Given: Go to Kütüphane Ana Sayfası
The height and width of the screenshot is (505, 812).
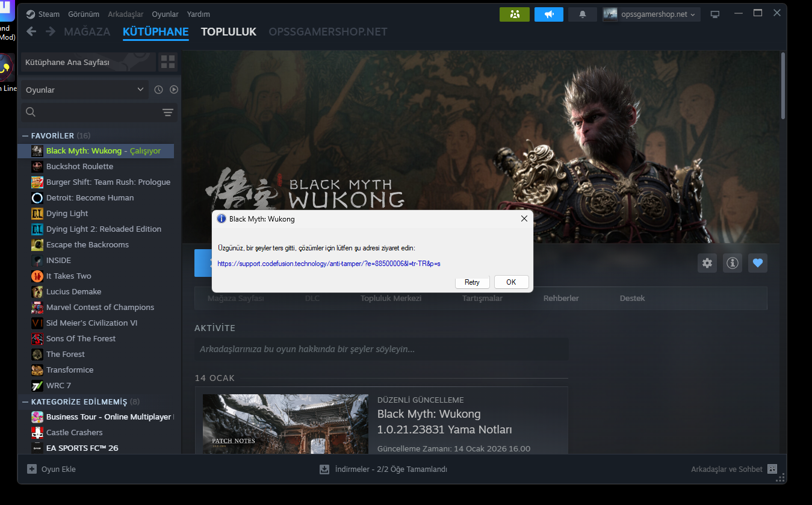Looking at the screenshot, I should pos(88,62).
